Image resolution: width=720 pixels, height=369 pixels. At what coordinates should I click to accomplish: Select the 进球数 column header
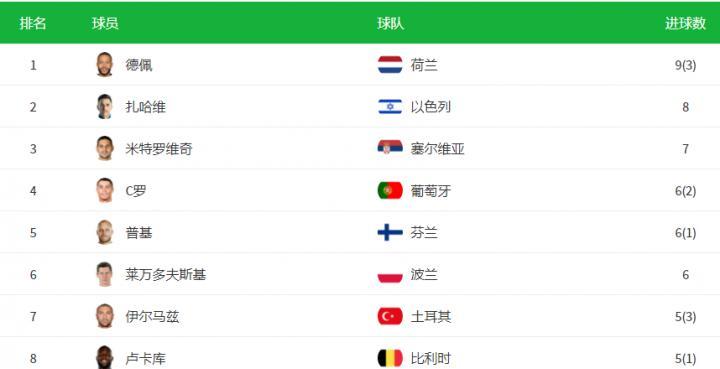click(x=685, y=23)
